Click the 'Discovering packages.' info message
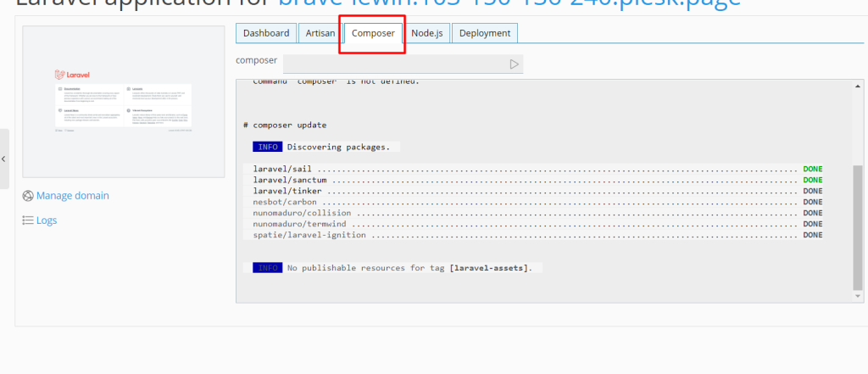This screenshot has height=374, width=868. click(x=339, y=148)
